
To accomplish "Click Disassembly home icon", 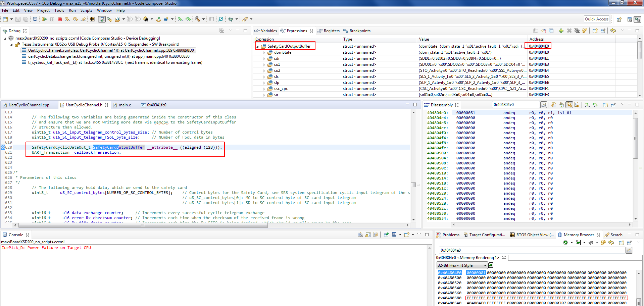I will (561, 105).
